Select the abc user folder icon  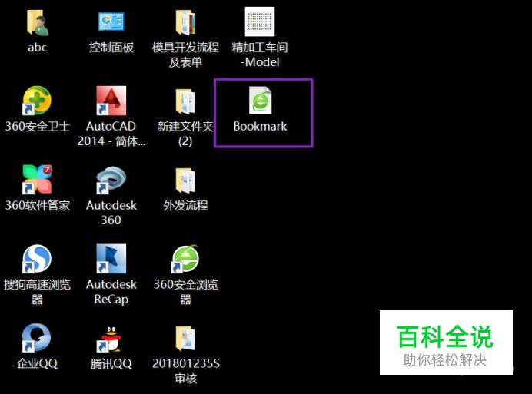point(37,22)
